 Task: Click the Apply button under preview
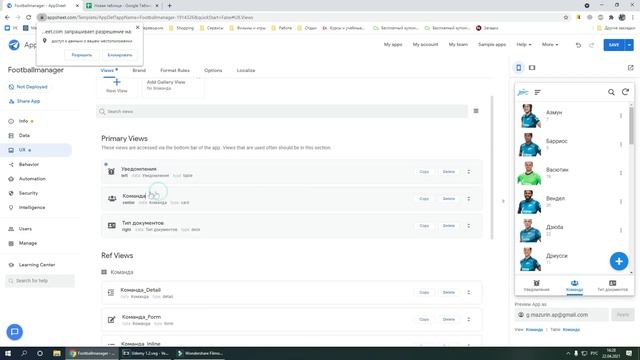coord(622,315)
